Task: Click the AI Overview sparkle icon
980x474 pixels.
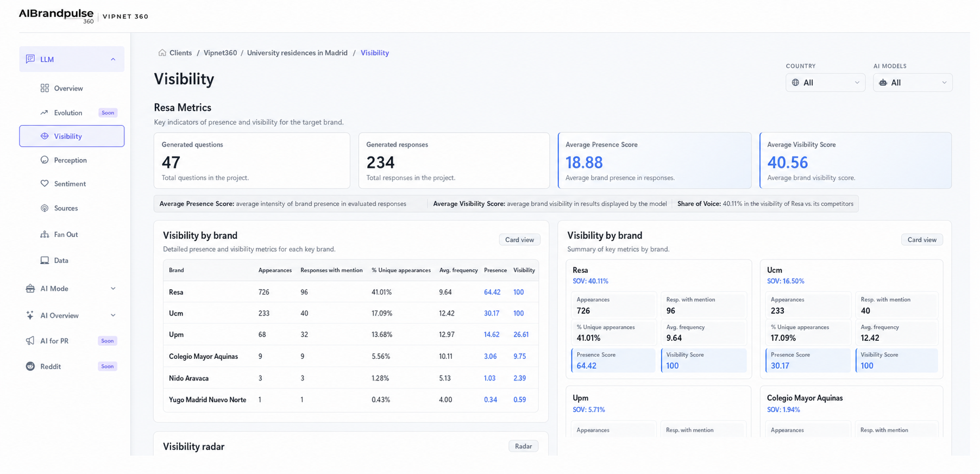Action: (30, 315)
